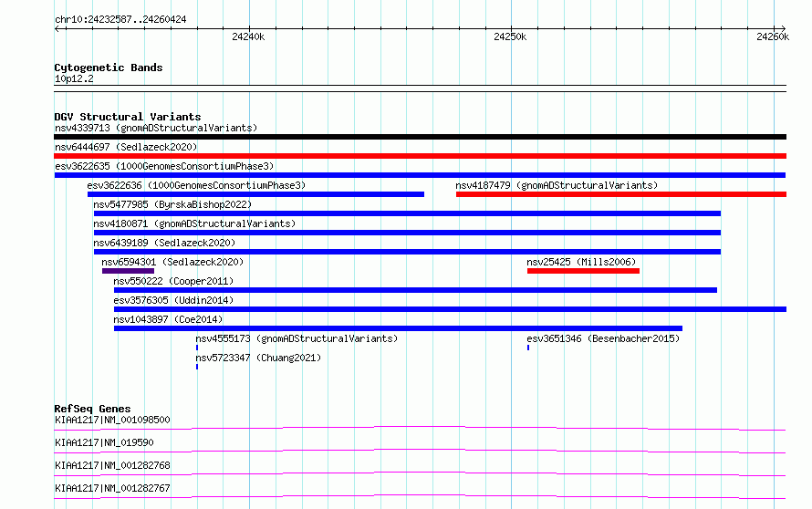Click the 24240k ruler tick label
Image resolution: width=812 pixels, height=509 pixels.
tap(248, 36)
